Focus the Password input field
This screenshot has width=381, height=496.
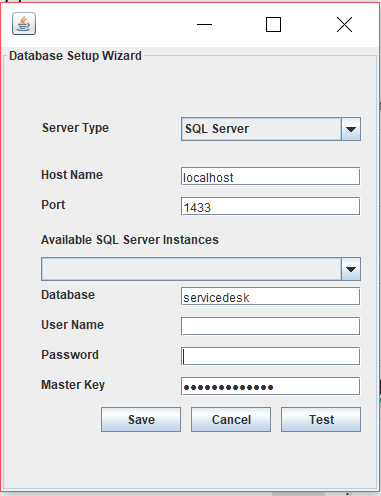pos(270,356)
